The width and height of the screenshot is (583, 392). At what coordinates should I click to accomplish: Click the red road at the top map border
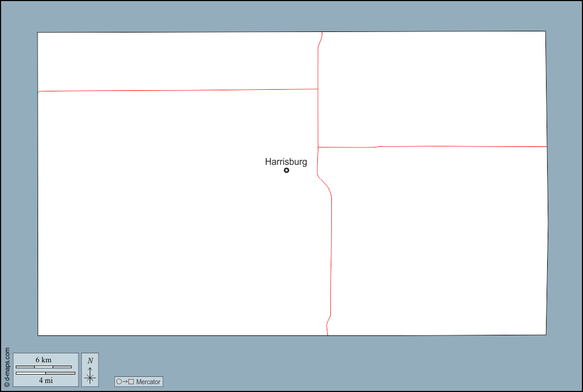322,33
